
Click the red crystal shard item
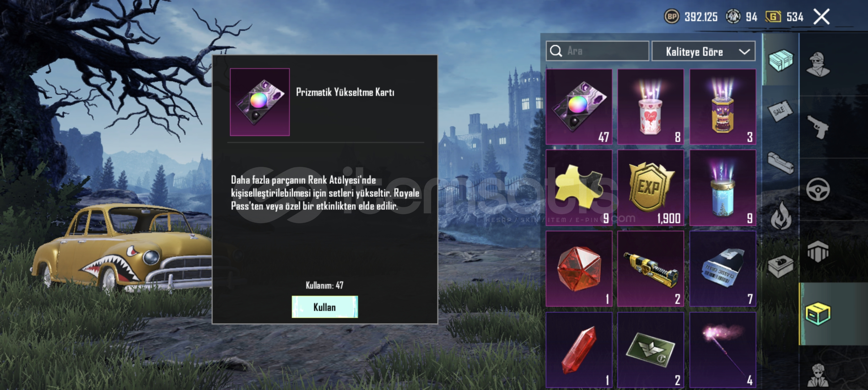coord(579,350)
